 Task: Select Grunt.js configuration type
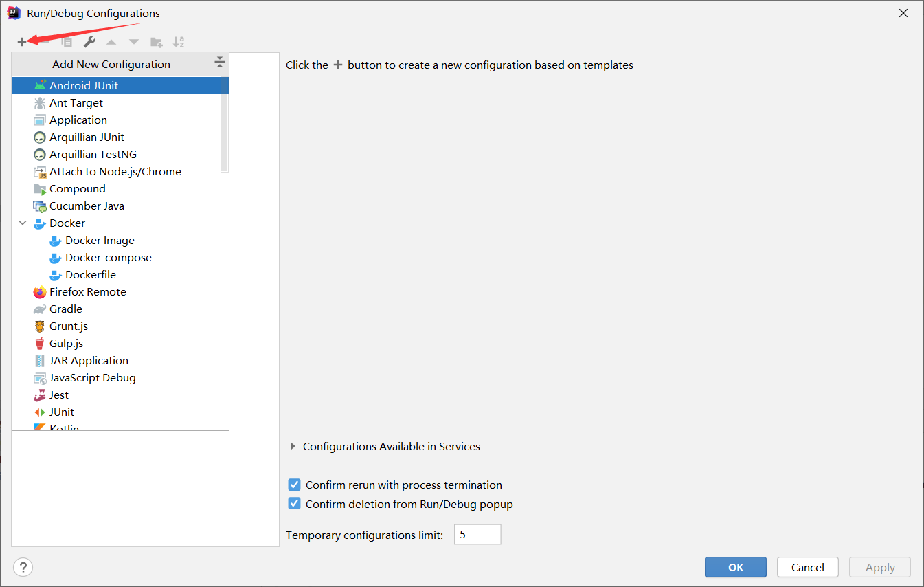click(x=120, y=326)
